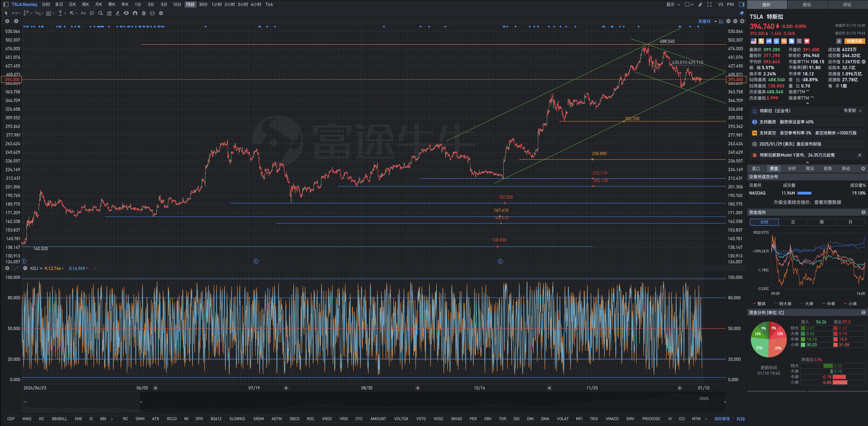The image size is (868, 426).
Task: Remove the KDJ indicator with X
Action: (25, 268)
